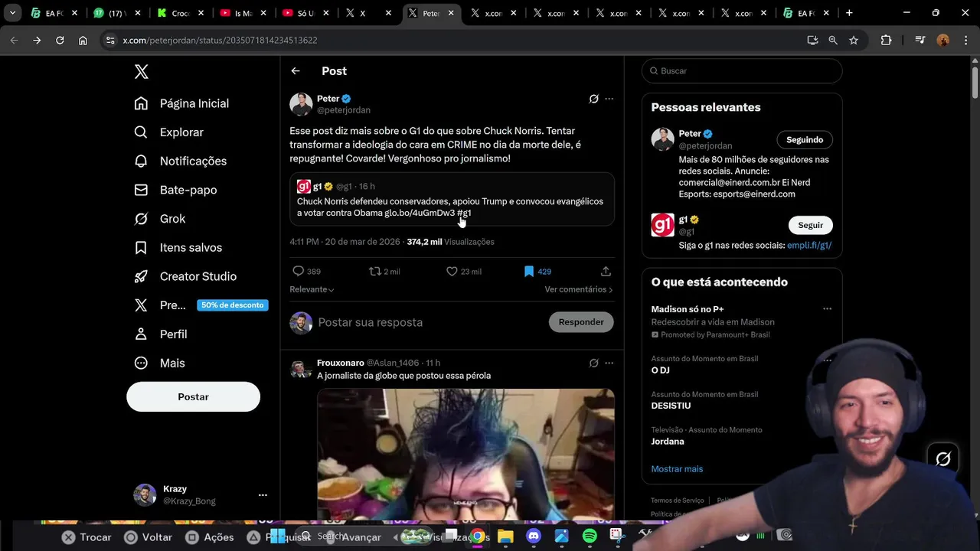
Task: Focus the Buscar search box
Action: (x=742, y=71)
